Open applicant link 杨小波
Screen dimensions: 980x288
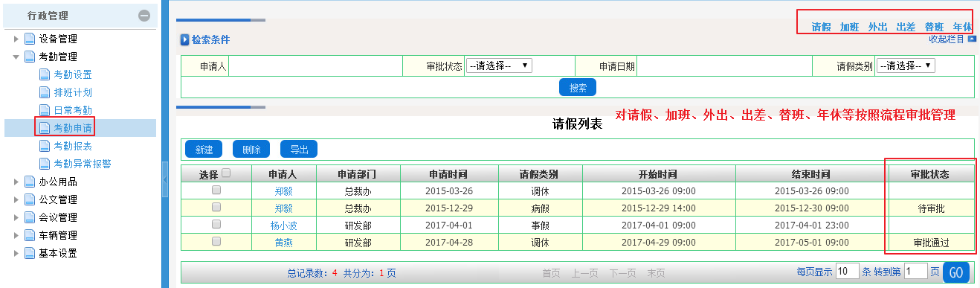coord(283,225)
